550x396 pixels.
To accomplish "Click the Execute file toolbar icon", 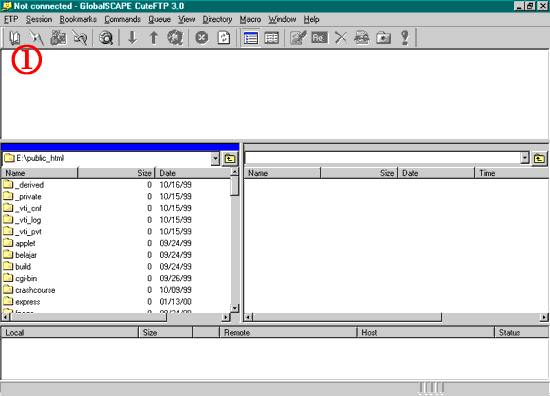I will click(x=362, y=38).
